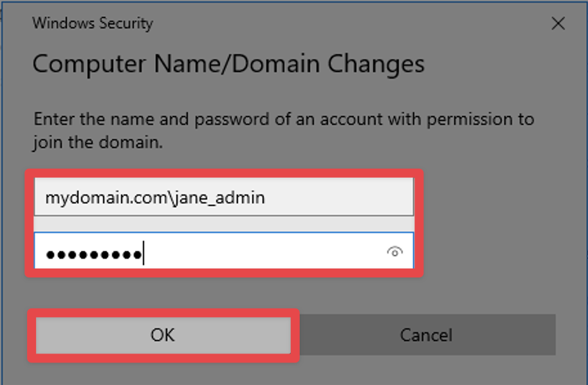Close the Windows Security dialog
The image size is (588, 385).
(558, 24)
